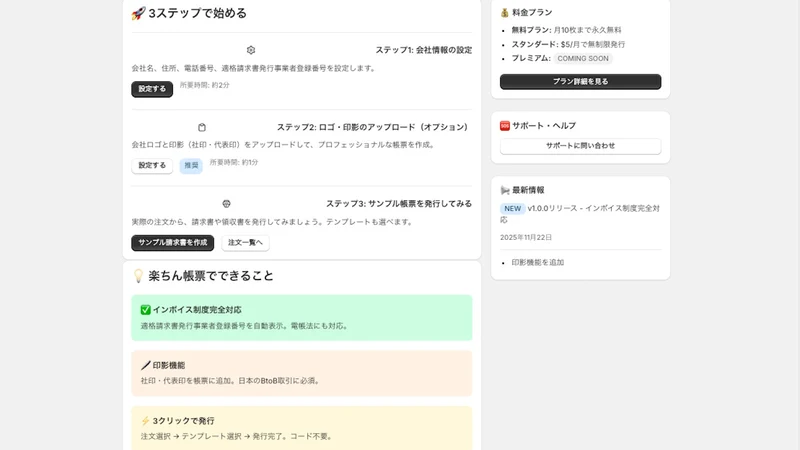Click the green checkmark icon by インボイス制度完全対応

tap(145, 310)
